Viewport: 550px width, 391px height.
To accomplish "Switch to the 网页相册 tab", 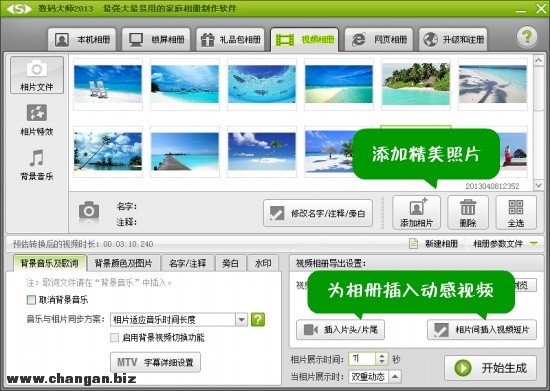I will pos(379,39).
